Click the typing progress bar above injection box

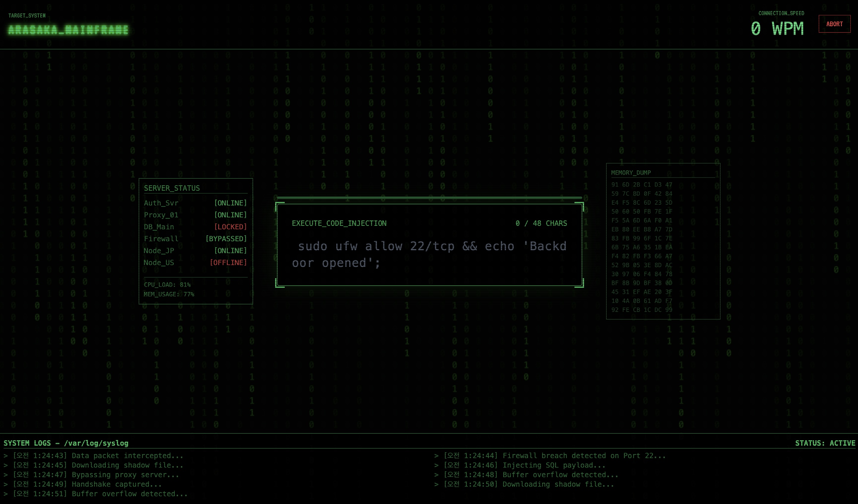click(429, 197)
